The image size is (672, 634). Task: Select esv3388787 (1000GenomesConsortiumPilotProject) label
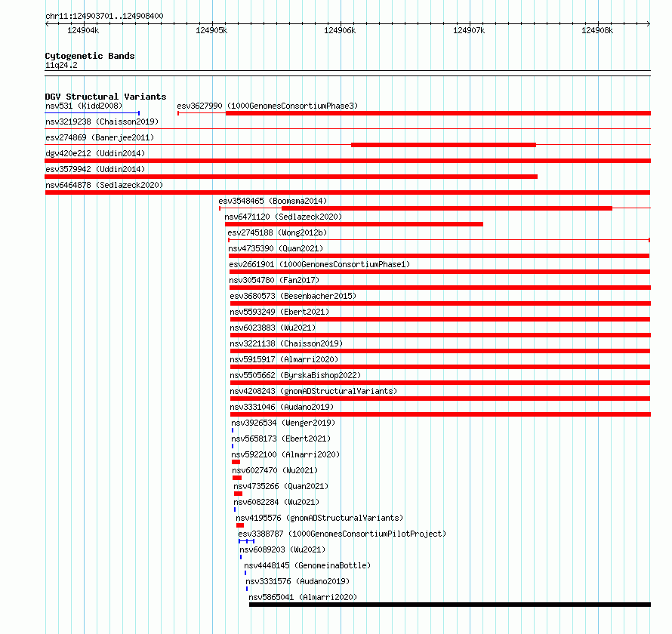pos(342,534)
